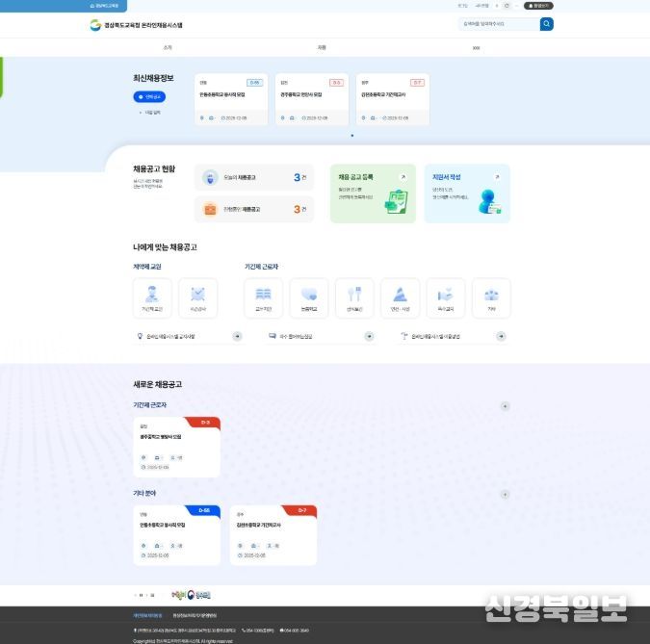Select the book icon under 기간제 근로자
The width and height of the screenshot is (650, 644).
pyautogui.click(x=264, y=297)
